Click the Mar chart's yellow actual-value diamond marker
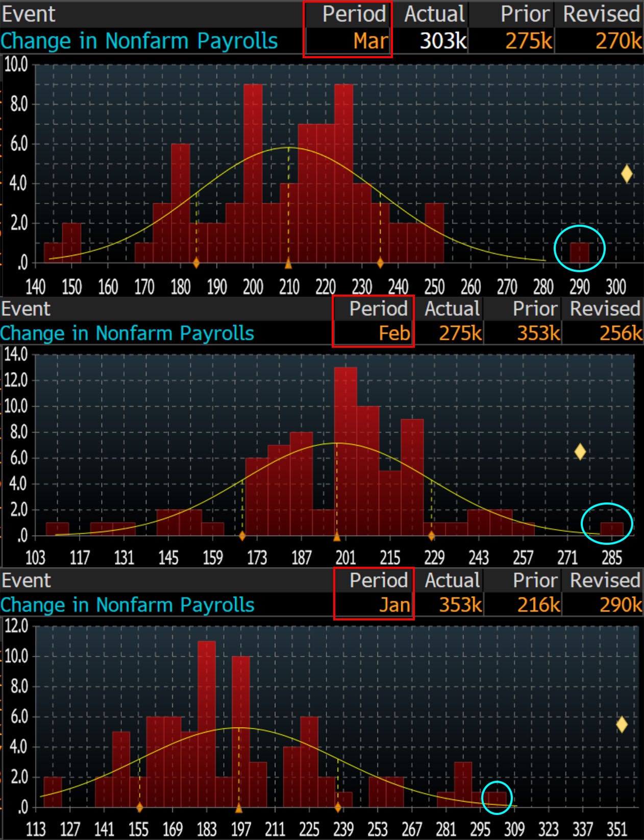 tap(627, 174)
